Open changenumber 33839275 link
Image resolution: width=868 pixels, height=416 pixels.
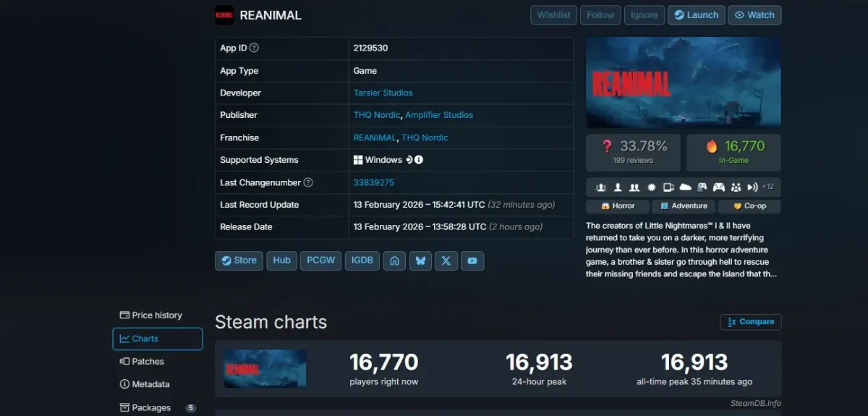coord(374,183)
